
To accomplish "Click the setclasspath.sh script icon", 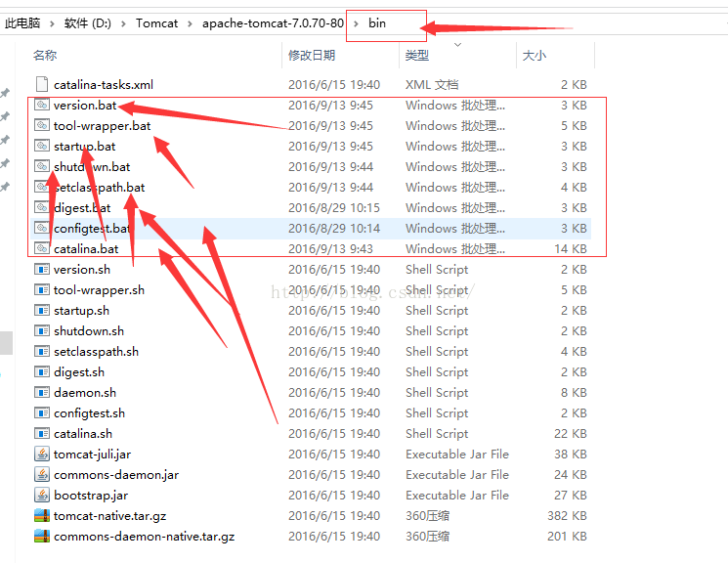I will click(42, 351).
